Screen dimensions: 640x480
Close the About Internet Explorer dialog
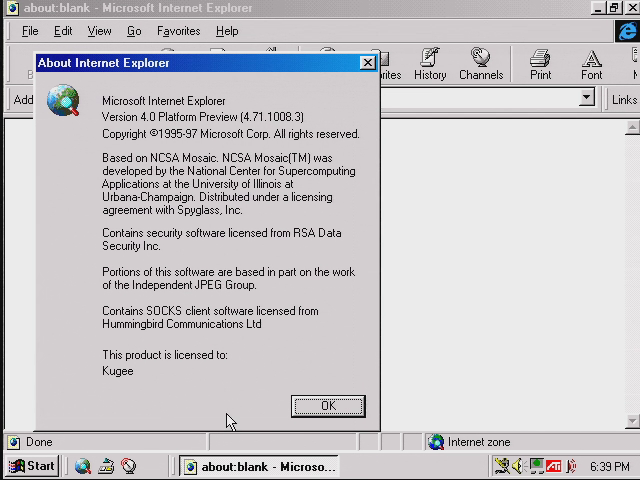368,63
